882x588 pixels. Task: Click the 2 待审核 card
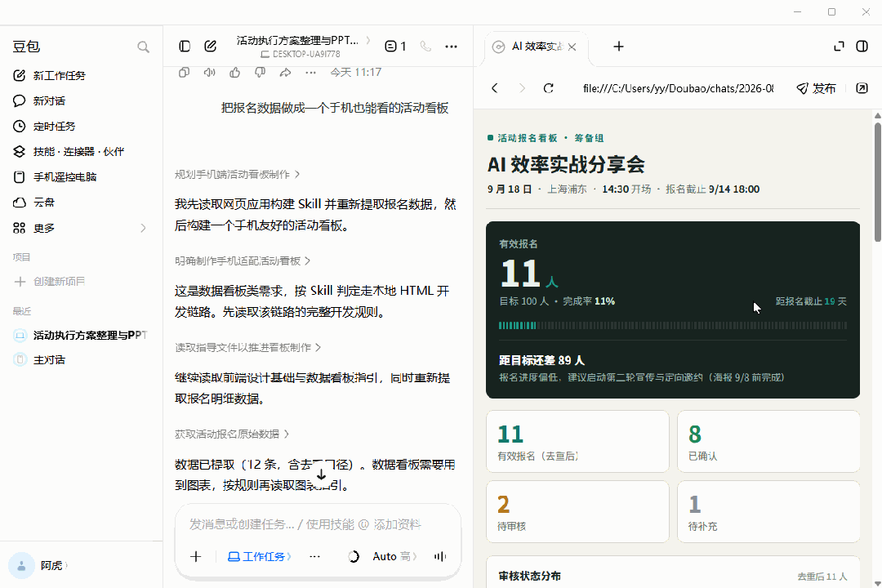[x=577, y=511]
